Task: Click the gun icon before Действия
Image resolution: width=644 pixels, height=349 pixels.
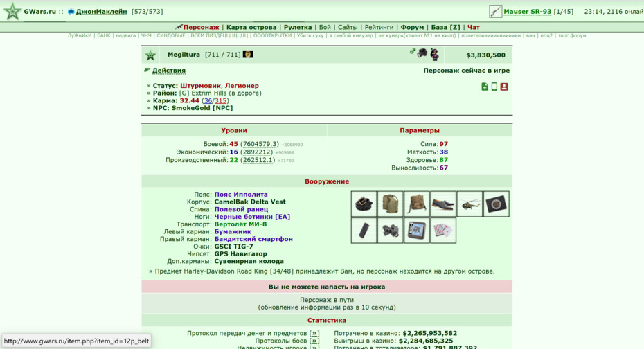Action: pyautogui.click(x=147, y=70)
